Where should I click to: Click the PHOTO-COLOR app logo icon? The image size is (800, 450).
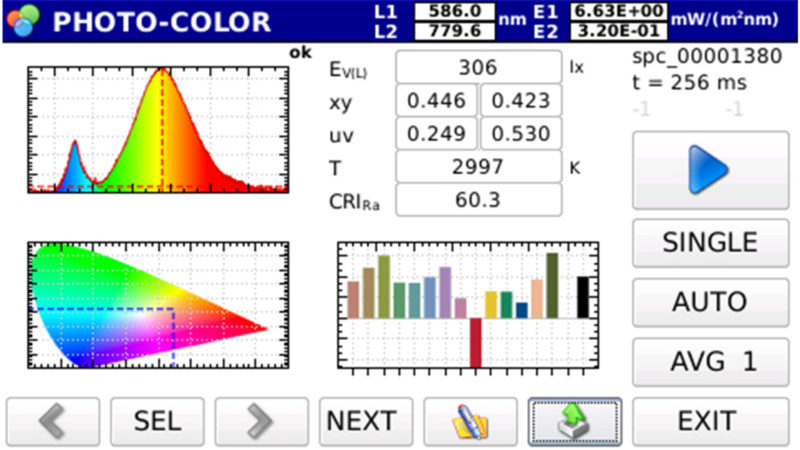pyautogui.click(x=23, y=20)
